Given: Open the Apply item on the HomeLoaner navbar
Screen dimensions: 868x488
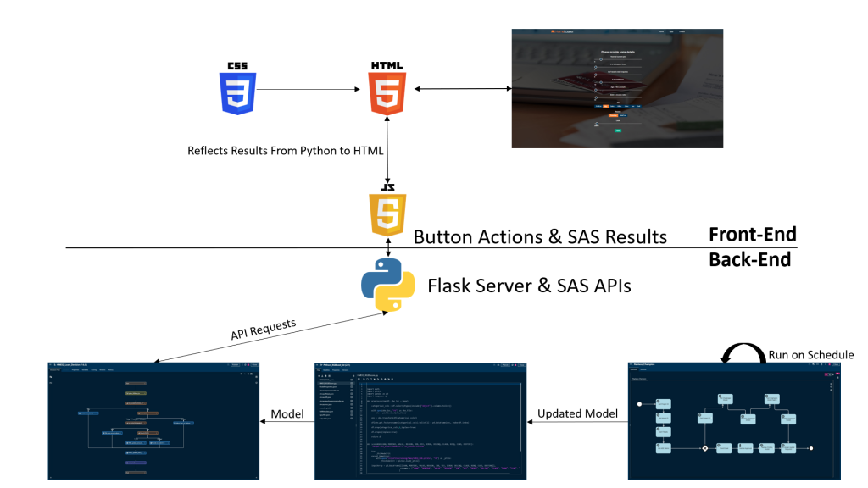Looking at the screenshot, I should click(671, 31).
